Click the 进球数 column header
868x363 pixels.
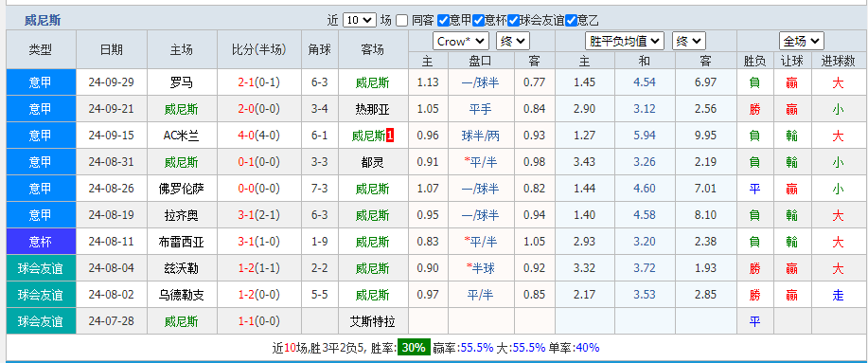838,61
